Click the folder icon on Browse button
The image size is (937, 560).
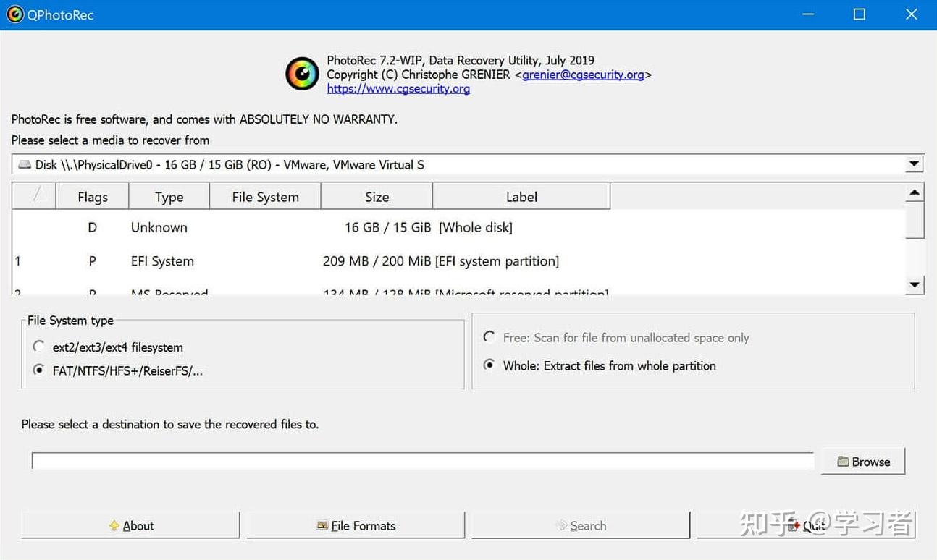click(843, 462)
